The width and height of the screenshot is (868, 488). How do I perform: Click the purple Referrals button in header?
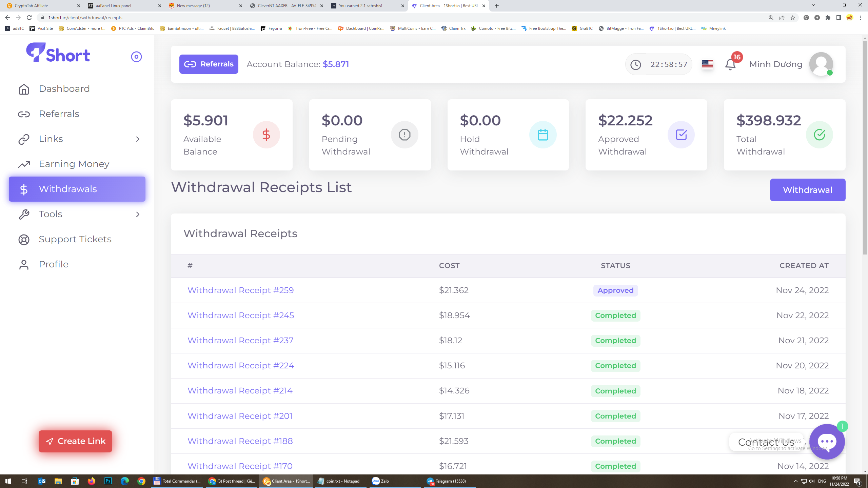209,64
